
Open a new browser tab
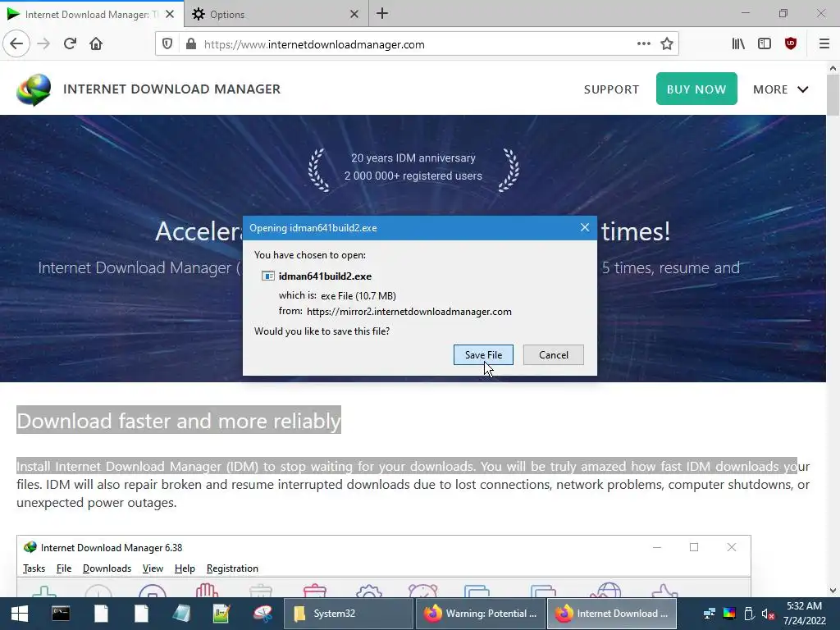pyautogui.click(x=382, y=13)
